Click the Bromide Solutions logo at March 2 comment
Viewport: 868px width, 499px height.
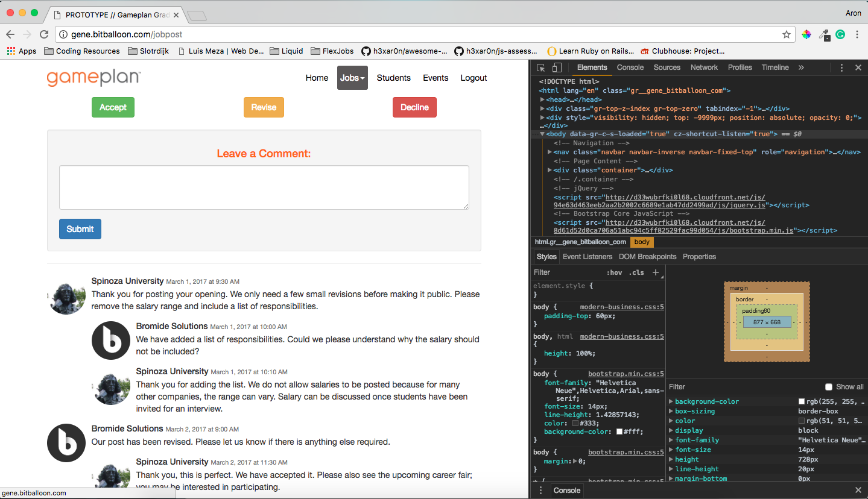click(x=66, y=444)
